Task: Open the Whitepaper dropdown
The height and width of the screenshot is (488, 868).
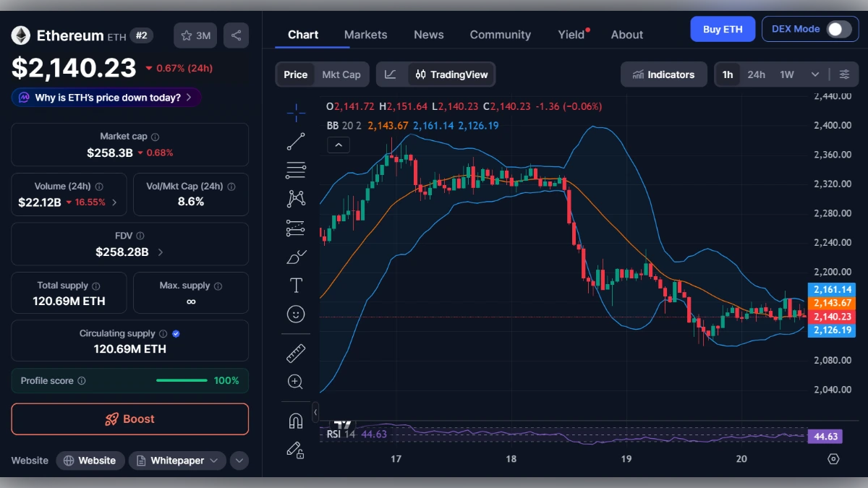Action: 213,460
